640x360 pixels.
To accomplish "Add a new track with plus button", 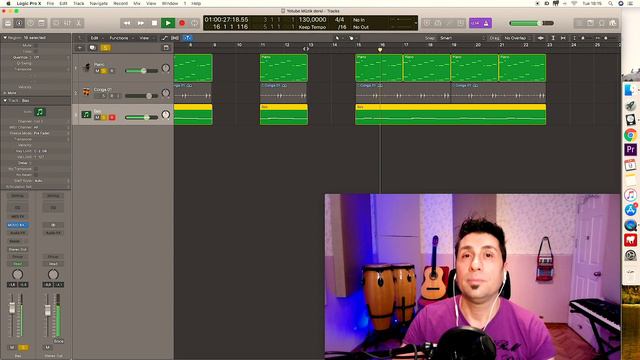I will [x=80, y=48].
